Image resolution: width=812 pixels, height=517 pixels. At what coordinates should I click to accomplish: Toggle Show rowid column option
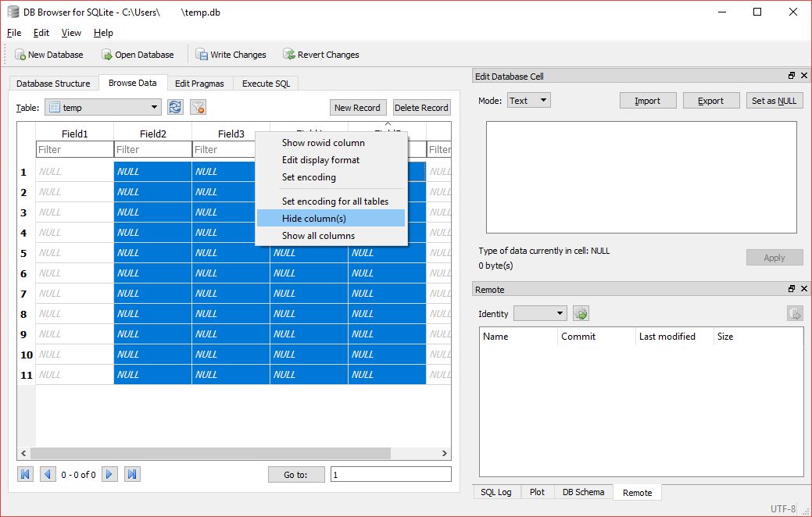click(x=323, y=143)
